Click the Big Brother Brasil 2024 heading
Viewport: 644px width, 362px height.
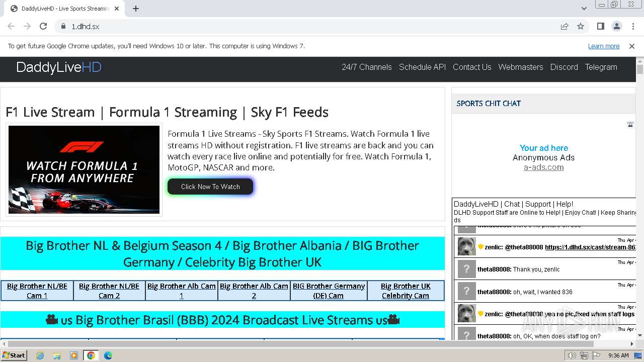[222, 320]
